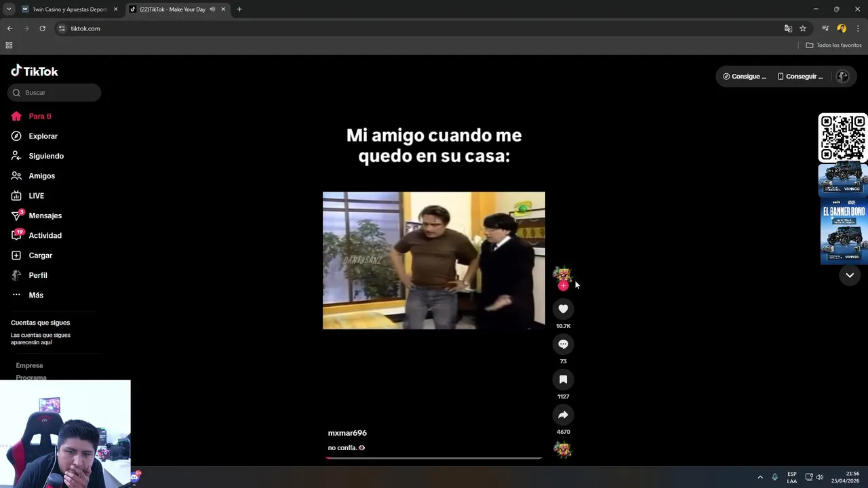Open the media control icon
Image resolution: width=868 pixels, height=488 pixels.
(x=825, y=28)
